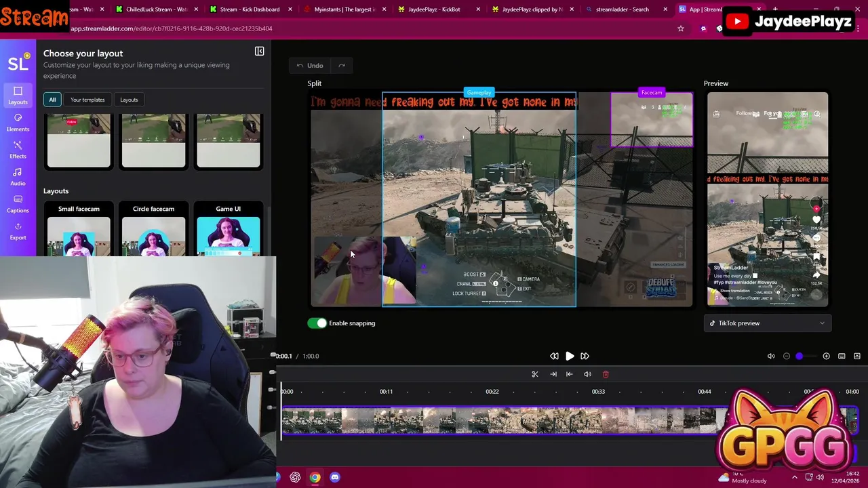Open the Elements sidebar section
Viewport: 868px width, 488px height.
(18, 122)
